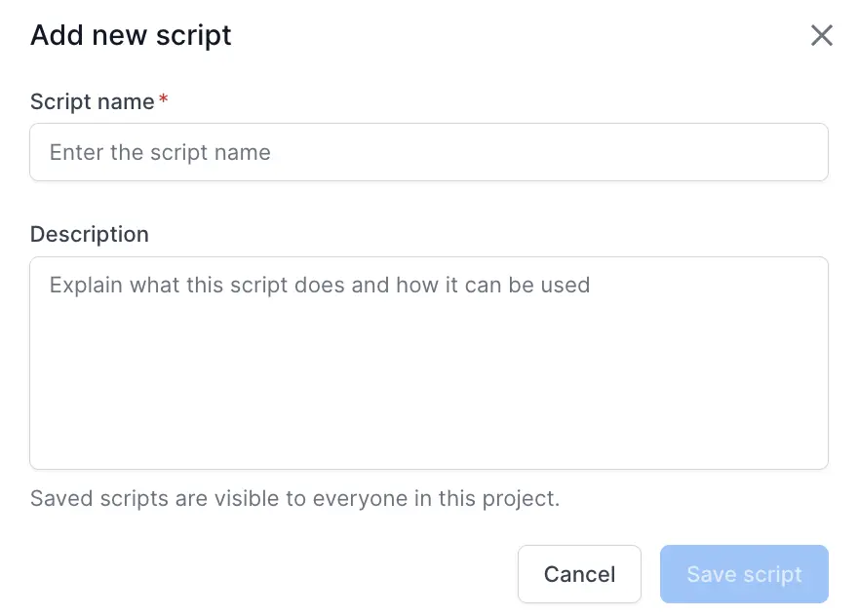The image size is (858, 616).
Task: Cancel adding the new script
Action: (x=579, y=574)
